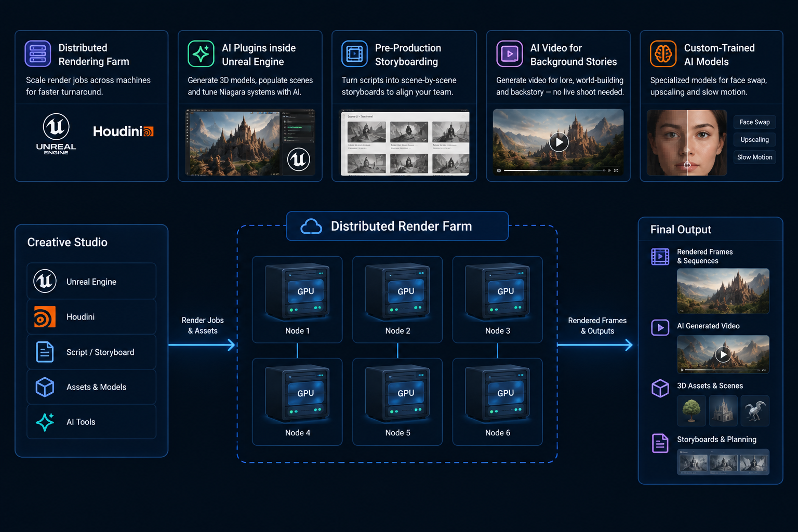Viewport: 798px width, 532px height.
Task: Click the "Rendered Frames & Outputs" arrow label
Action: pos(597,326)
